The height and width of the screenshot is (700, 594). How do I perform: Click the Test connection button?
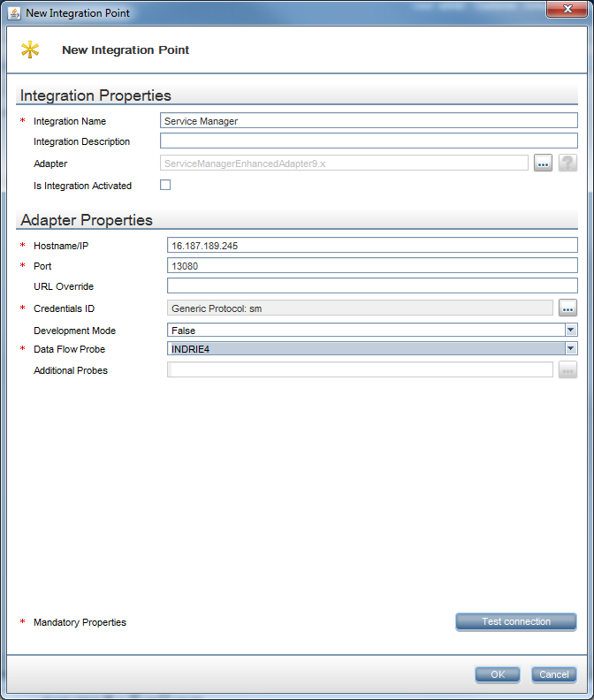tap(516, 622)
